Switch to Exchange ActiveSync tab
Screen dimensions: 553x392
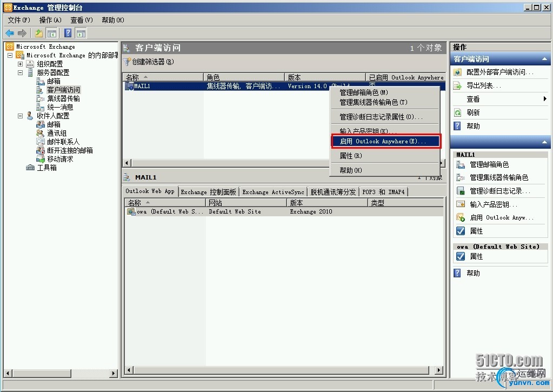[x=274, y=192]
